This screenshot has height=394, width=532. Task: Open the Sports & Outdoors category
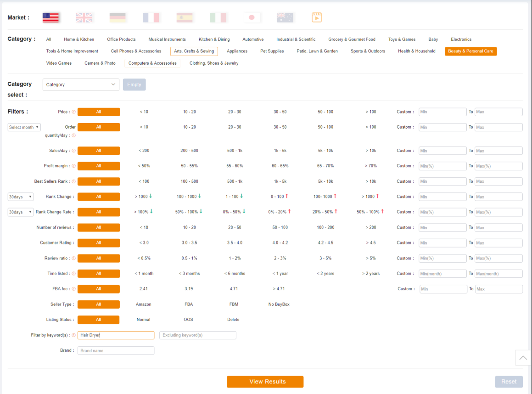[368, 51]
